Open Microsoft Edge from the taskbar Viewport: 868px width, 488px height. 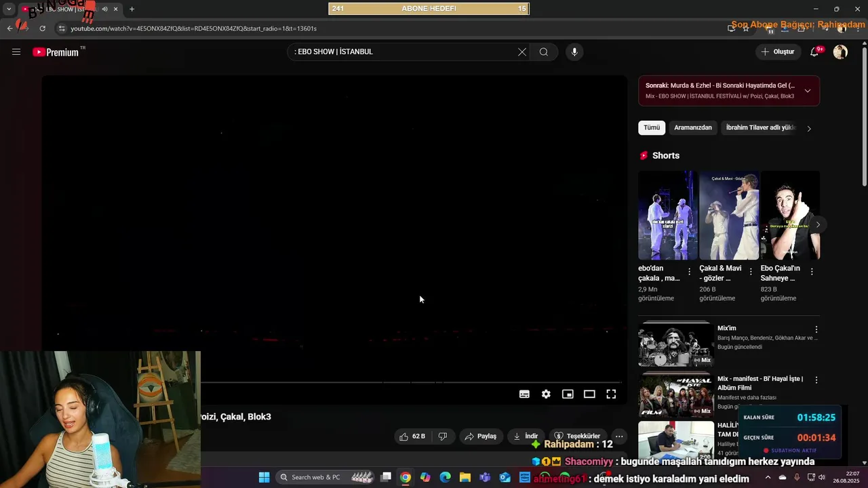(x=445, y=477)
